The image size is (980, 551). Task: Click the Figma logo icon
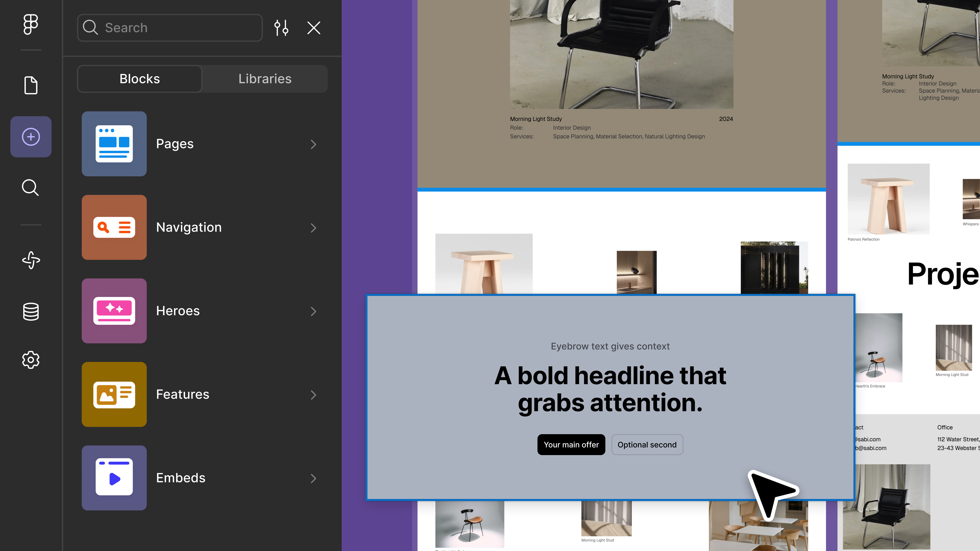(30, 24)
